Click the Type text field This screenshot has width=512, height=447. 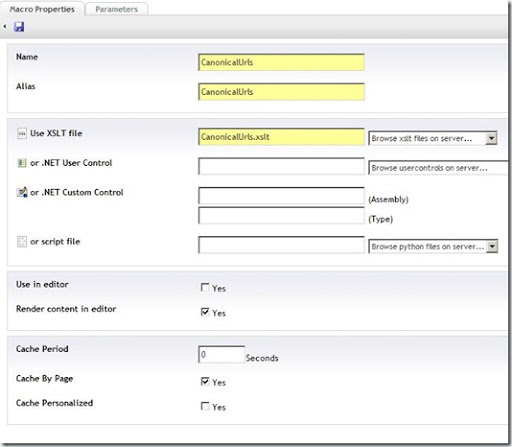(x=281, y=216)
